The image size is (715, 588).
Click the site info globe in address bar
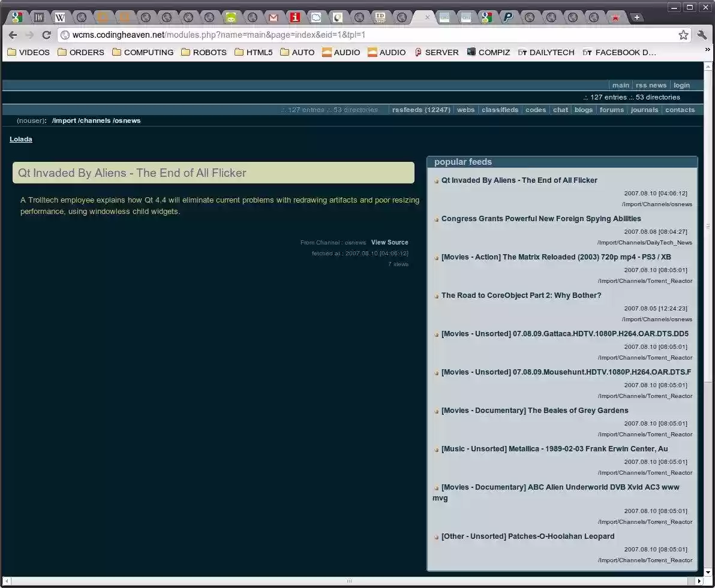(x=65, y=35)
